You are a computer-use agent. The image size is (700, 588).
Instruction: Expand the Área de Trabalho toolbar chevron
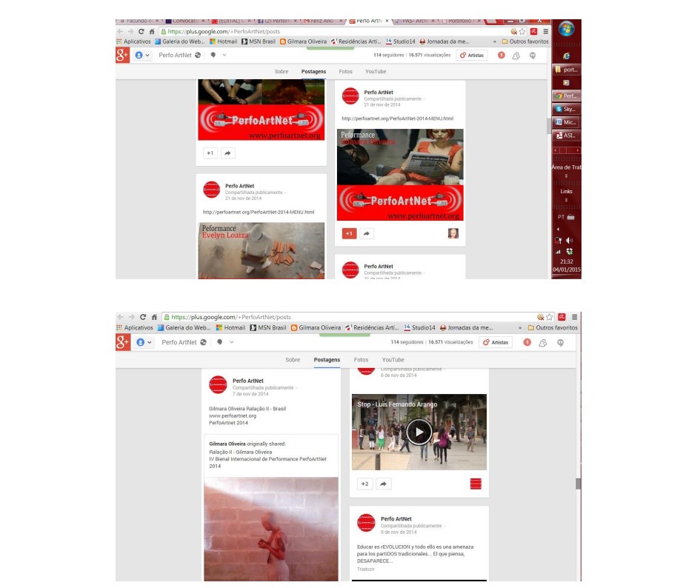(x=567, y=176)
